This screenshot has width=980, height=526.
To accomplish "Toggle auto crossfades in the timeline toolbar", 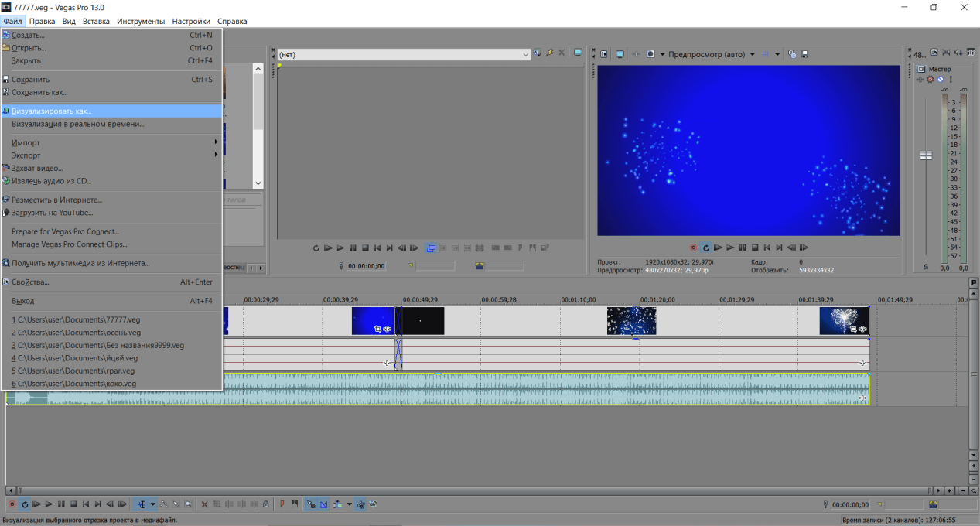I will pos(323,504).
